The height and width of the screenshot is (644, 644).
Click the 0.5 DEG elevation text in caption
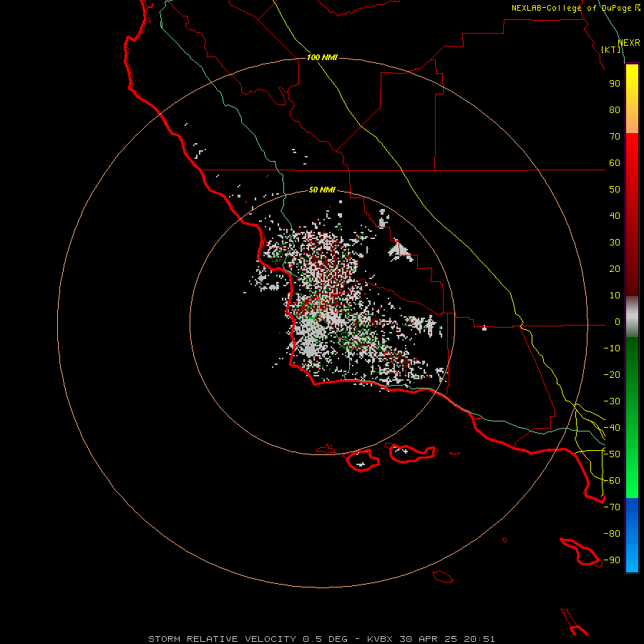(325, 639)
